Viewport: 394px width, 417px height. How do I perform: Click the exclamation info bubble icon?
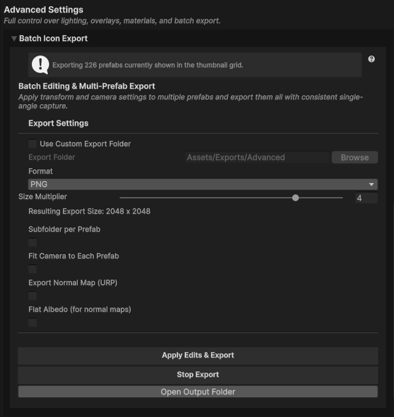tap(40, 65)
